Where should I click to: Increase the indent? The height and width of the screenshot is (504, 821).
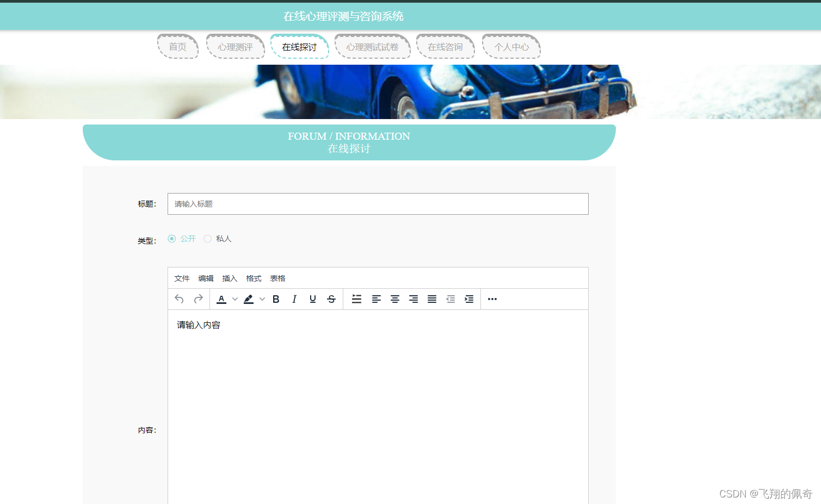pos(469,299)
